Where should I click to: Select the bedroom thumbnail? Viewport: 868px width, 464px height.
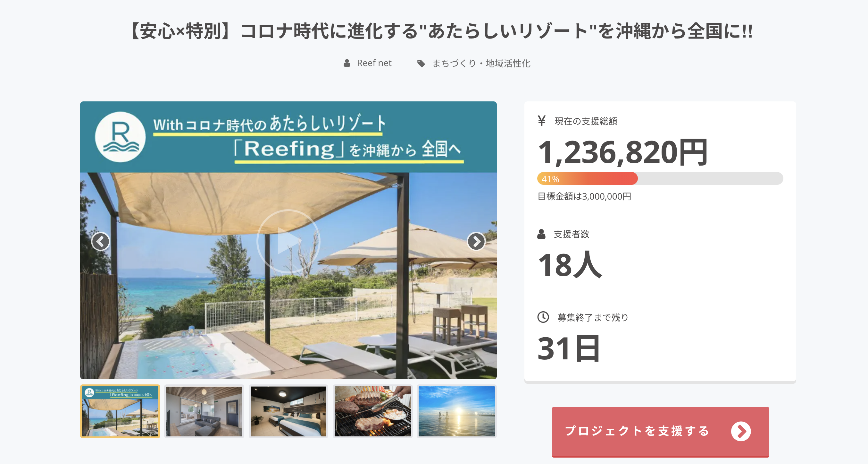click(x=288, y=411)
